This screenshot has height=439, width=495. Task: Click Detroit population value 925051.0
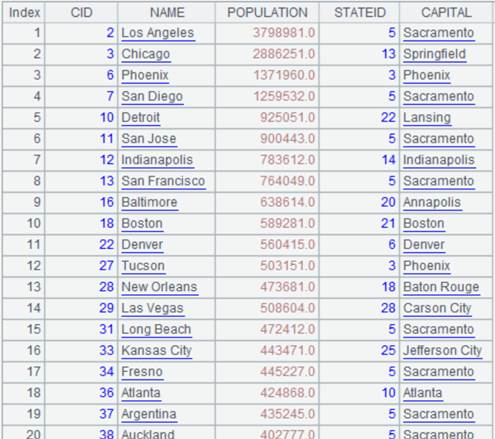point(287,118)
